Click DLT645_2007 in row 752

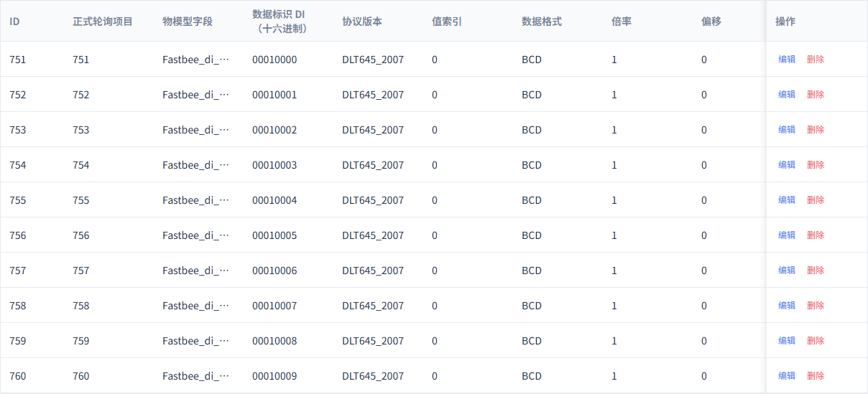(373, 95)
